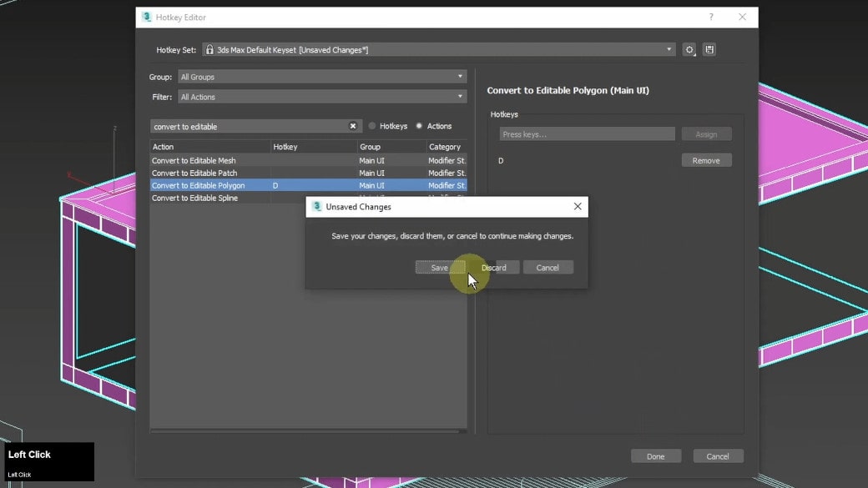The image size is (868, 488).
Task: Open the Hotkey Set dropdown
Action: (668, 49)
